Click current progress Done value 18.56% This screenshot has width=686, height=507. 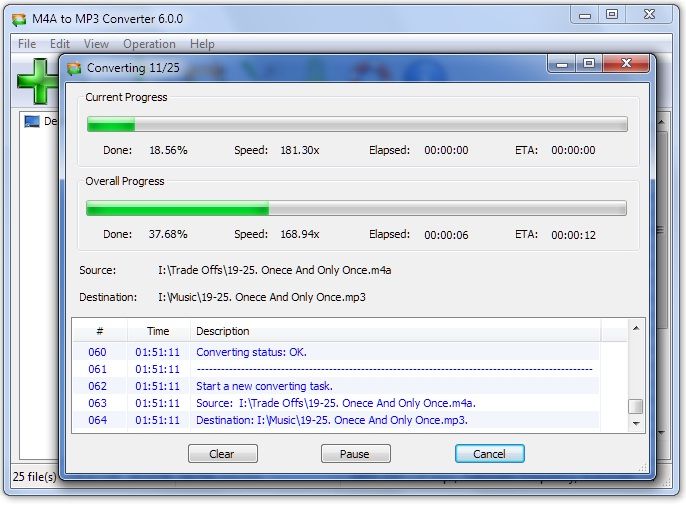pyautogui.click(x=168, y=150)
